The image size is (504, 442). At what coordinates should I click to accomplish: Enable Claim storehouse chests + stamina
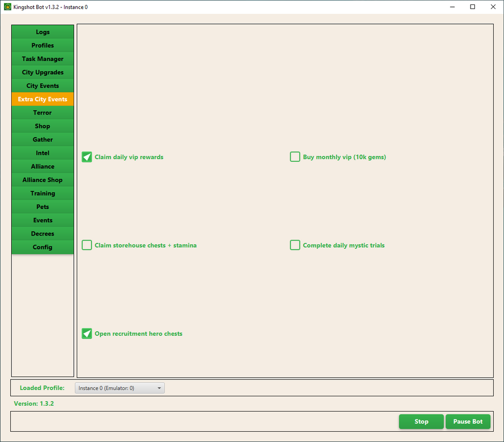point(87,245)
